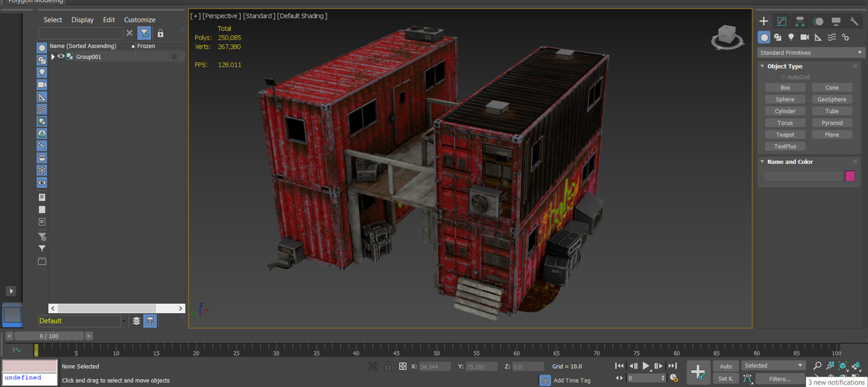This screenshot has width=868, height=387.
Task: Open the Display menu in Scene Explorer
Action: (82, 20)
